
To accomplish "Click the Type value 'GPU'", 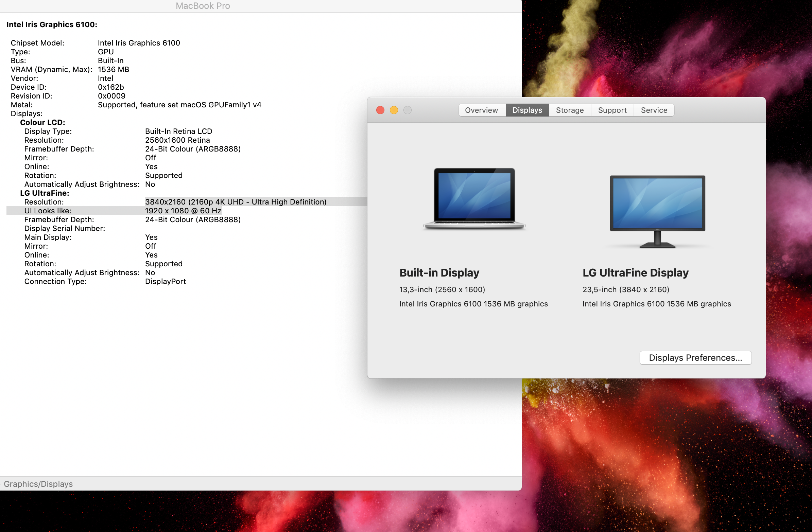I will (x=106, y=52).
